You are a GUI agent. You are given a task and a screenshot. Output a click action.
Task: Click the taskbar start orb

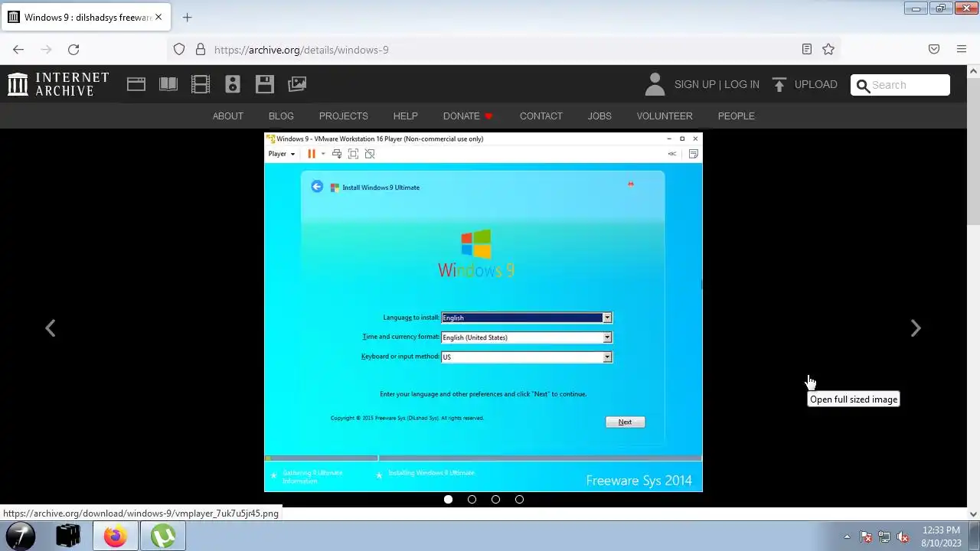coord(21,536)
